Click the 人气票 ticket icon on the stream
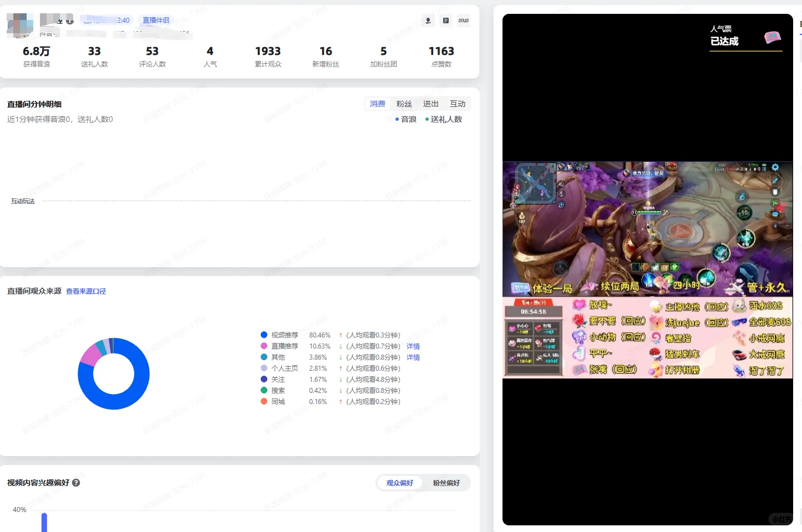 tap(772, 37)
